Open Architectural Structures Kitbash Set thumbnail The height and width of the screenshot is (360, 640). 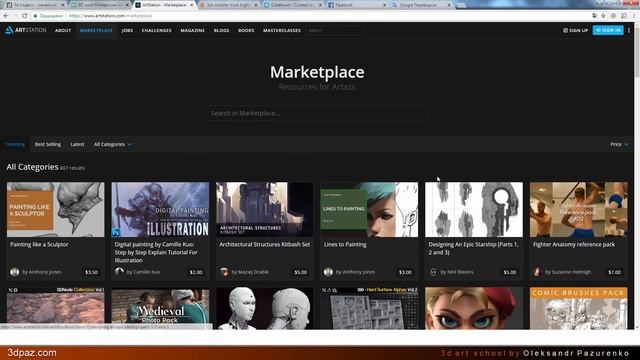point(264,209)
